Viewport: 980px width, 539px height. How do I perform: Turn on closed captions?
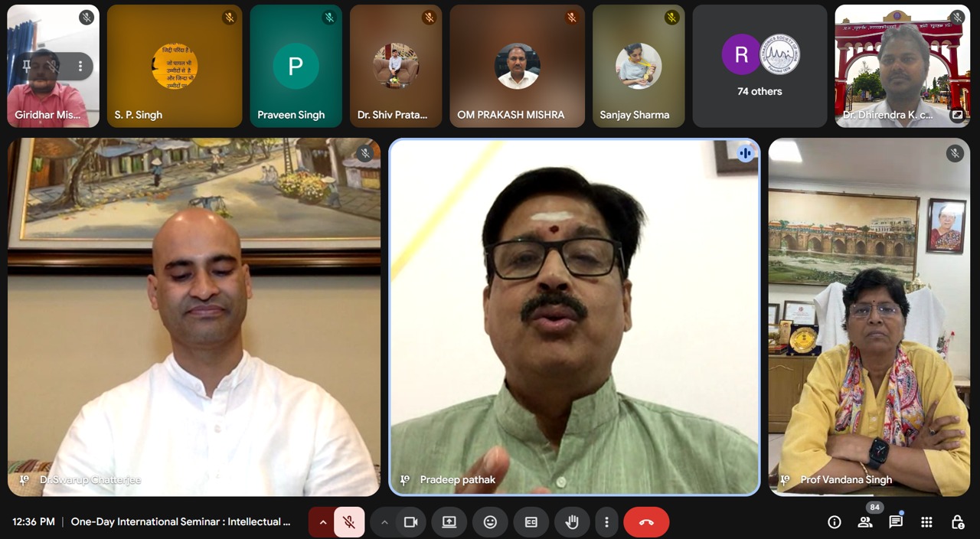[x=531, y=522]
